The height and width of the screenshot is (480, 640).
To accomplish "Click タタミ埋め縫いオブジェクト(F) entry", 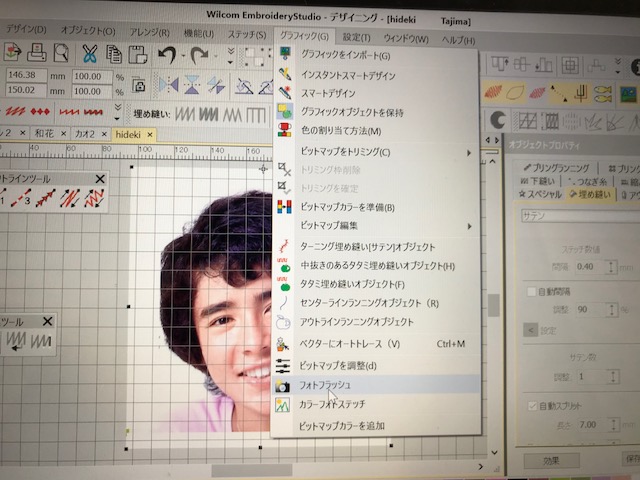I will click(352, 284).
